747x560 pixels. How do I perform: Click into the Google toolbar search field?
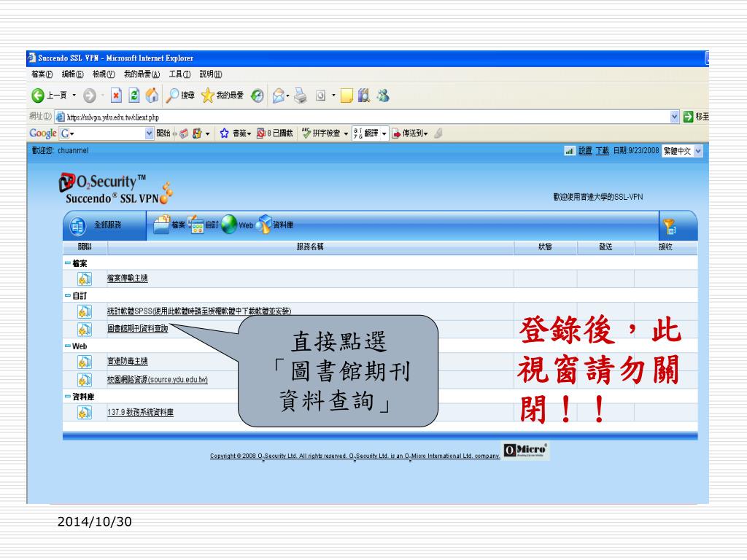coord(107,134)
